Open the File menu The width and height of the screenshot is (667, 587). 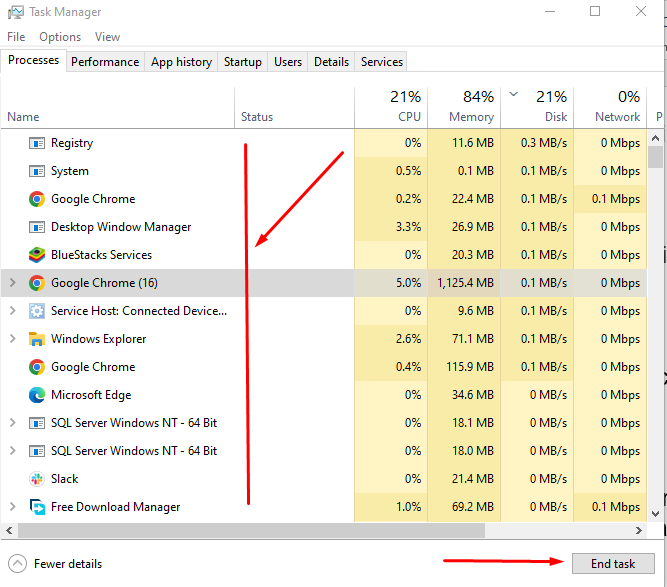(x=16, y=37)
